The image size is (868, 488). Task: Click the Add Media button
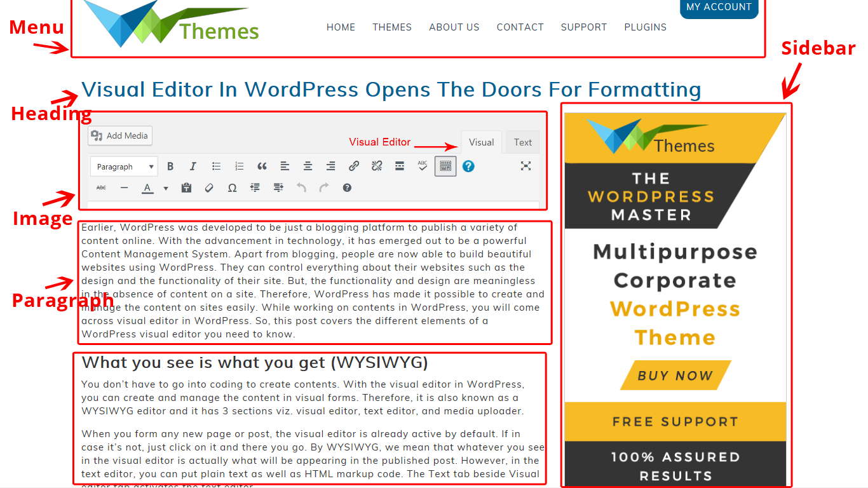[120, 135]
